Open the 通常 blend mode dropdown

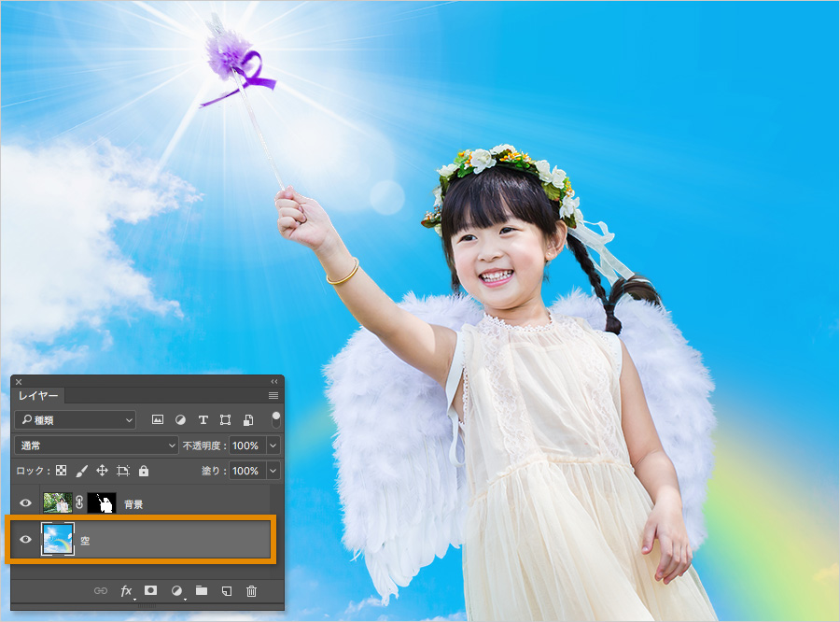coord(96,445)
